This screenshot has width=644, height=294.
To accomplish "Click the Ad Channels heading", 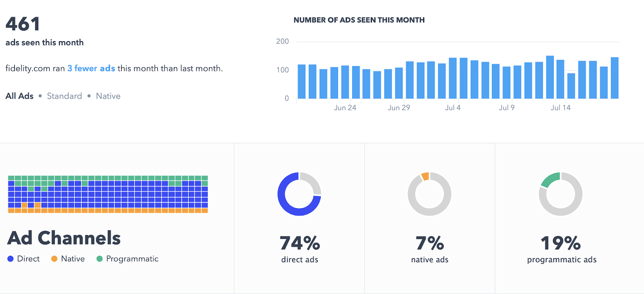I will point(64,238).
